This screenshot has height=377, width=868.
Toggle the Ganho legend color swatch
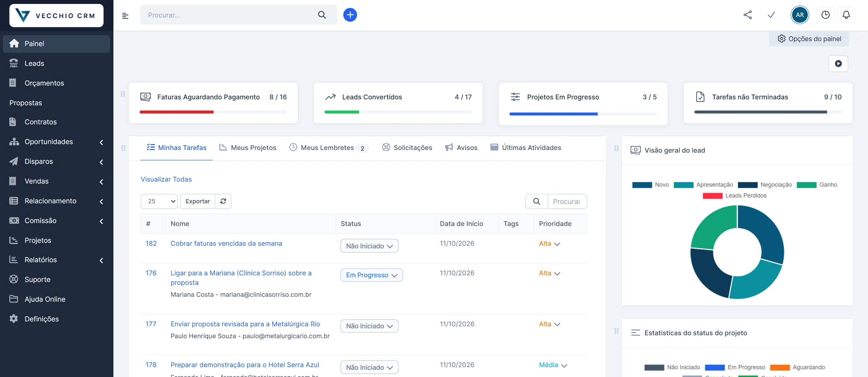click(x=806, y=185)
